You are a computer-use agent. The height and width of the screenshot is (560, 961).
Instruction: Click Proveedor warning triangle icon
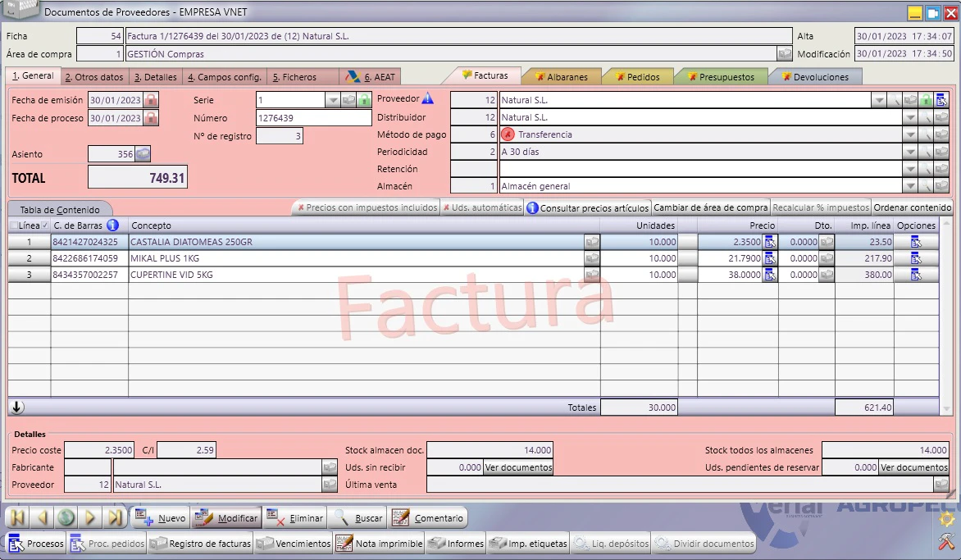(428, 98)
